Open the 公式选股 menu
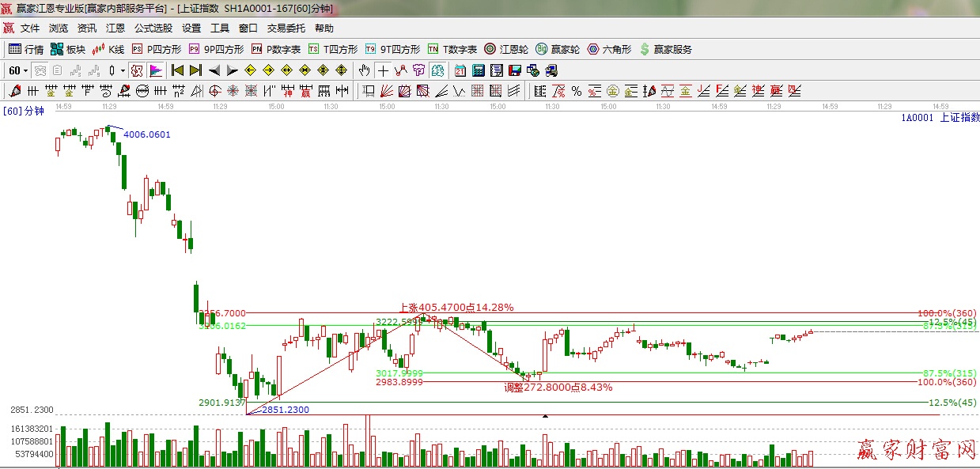The width and height of the screenshot is (980, 469). coord(153,28)
